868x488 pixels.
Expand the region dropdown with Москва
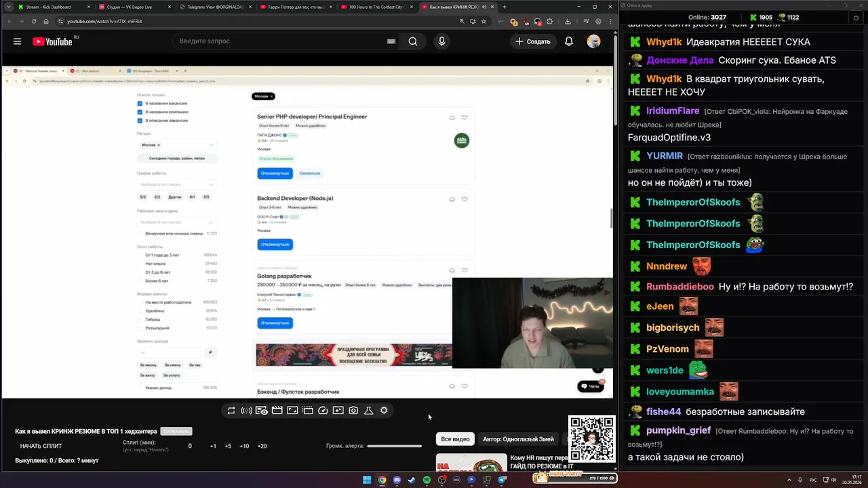pos(211,145)
